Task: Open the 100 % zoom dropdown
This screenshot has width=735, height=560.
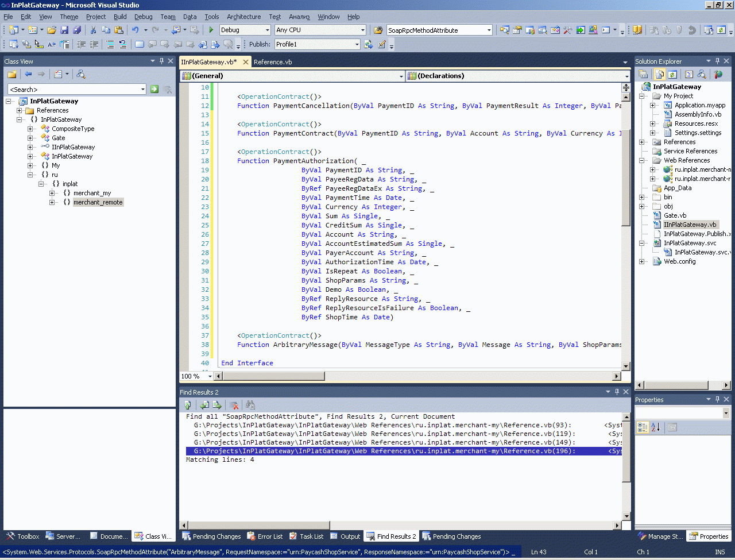Action: click(210, 376)
